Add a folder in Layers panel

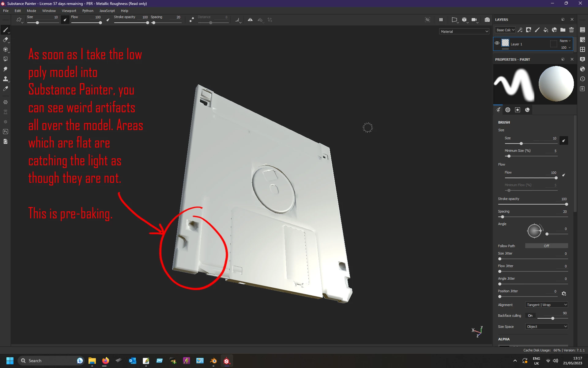click(563, 30)
